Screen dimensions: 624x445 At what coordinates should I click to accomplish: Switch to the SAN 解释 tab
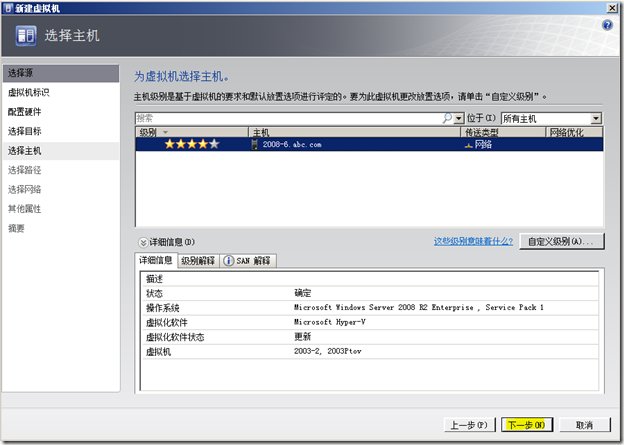[x=248, y=261]
